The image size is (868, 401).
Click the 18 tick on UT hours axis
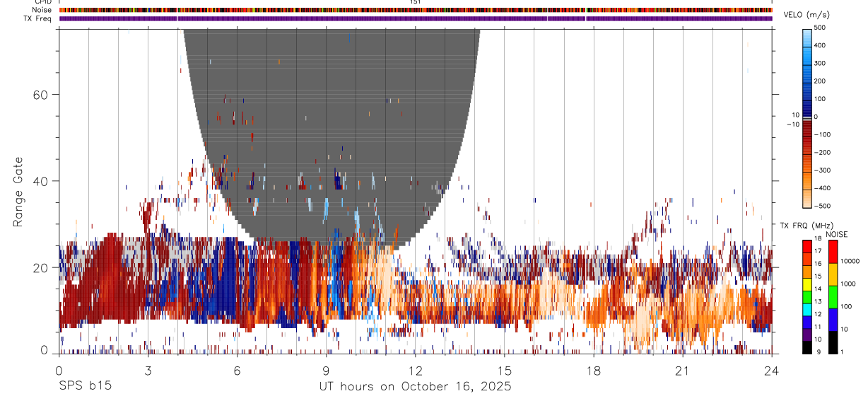(x=594, y=370)
